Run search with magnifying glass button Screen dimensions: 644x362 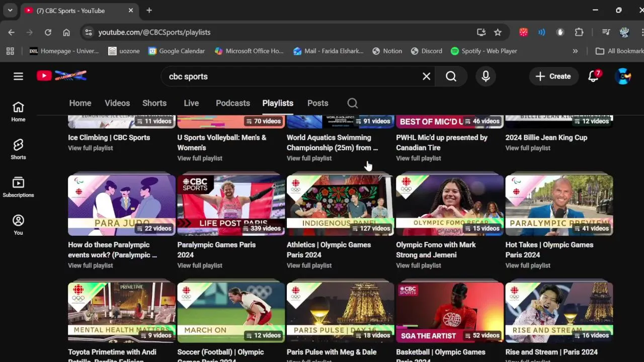(x=451, y=76)
